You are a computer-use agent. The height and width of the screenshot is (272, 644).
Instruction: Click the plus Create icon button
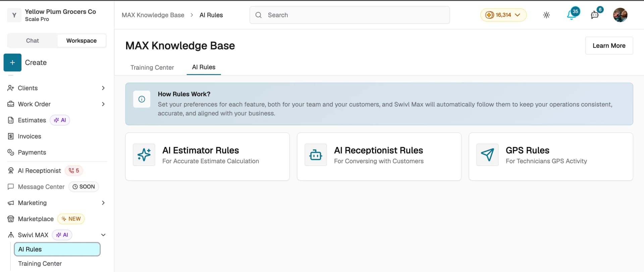coord(12,63)
